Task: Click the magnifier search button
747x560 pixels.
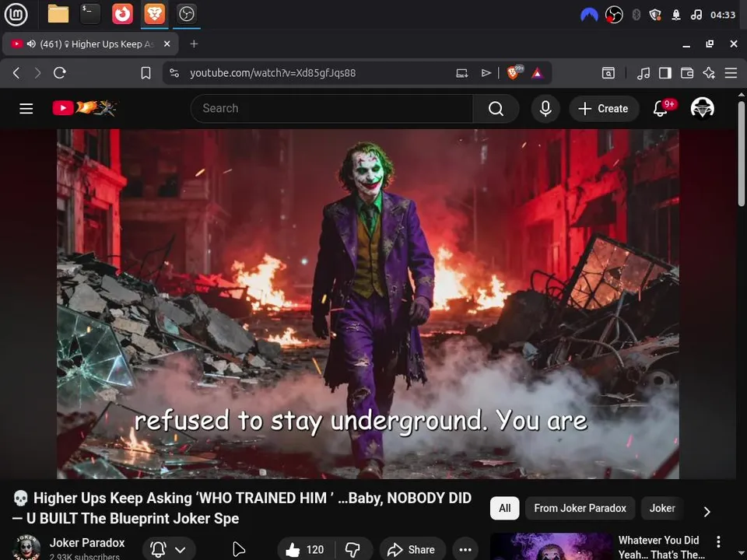Action: coord(496,109)
